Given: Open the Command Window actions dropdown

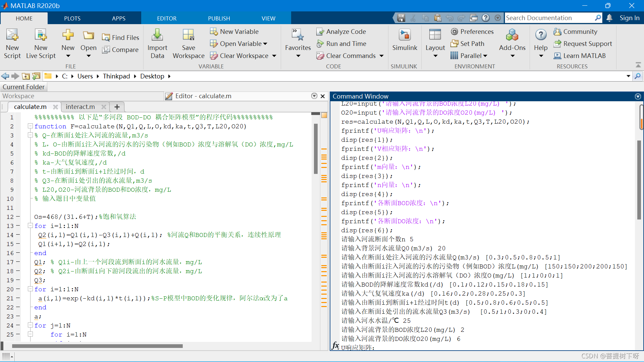Looking at the screenshot, I should tap(638, 97).
